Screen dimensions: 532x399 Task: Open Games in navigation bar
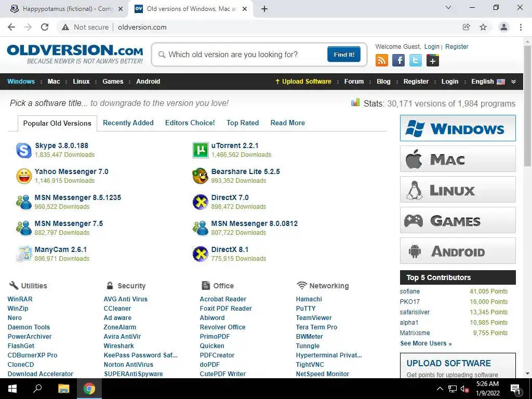click(113, 82)
